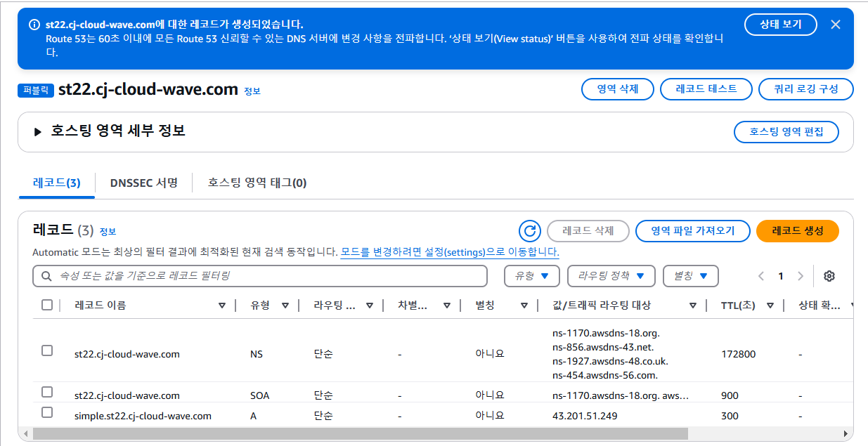Screen dimensions: 868x446
Task: Switch to DNSSEC 서명 tab
Action: (144, 183)
